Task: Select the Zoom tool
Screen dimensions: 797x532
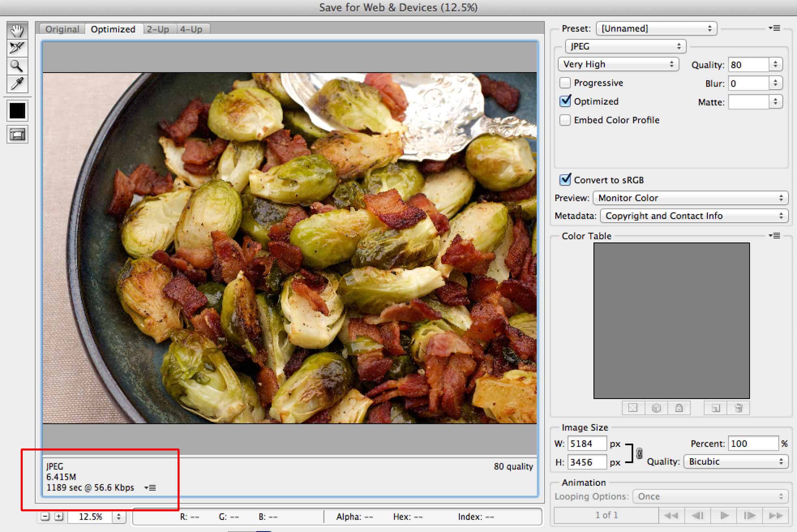Action: point(17,66)
